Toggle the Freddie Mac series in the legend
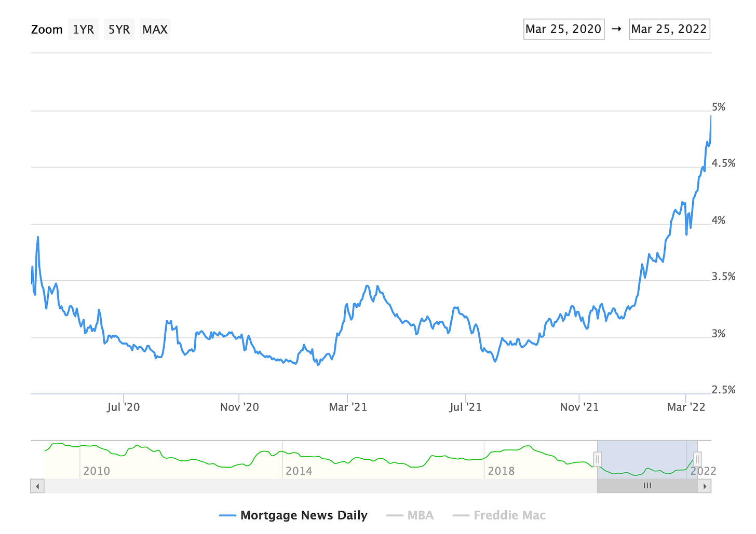The width and height of the screenshot is (756, 534). [x=499, y=515]
